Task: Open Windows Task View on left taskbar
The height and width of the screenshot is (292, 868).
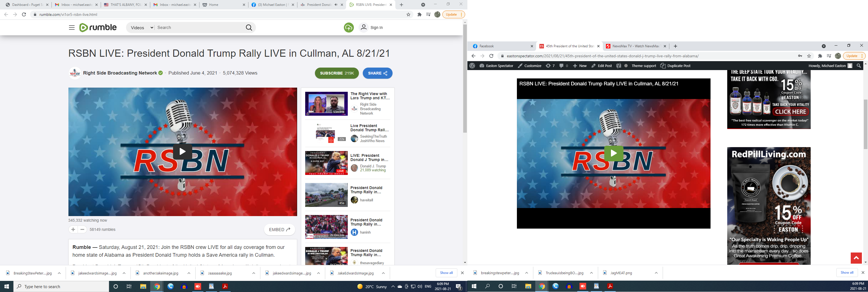Action: 129,286
